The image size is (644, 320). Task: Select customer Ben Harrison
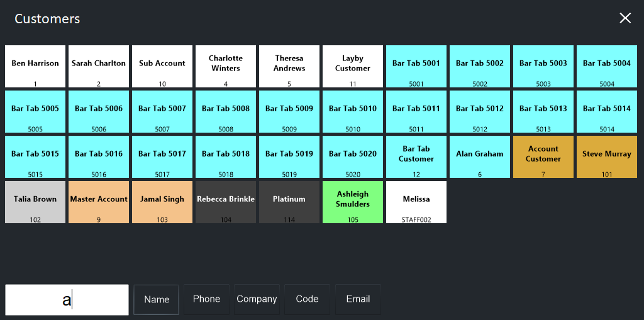pyautogui.click(x=35, y=66)
